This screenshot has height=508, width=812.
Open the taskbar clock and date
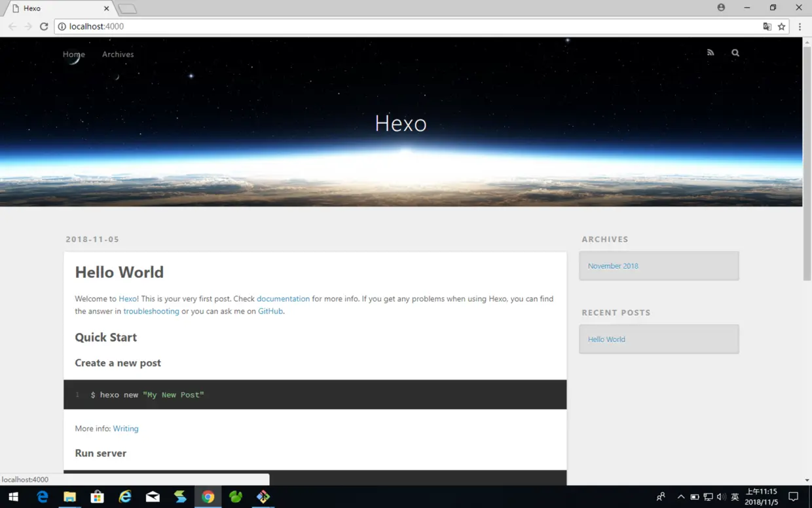coord(762,497)
